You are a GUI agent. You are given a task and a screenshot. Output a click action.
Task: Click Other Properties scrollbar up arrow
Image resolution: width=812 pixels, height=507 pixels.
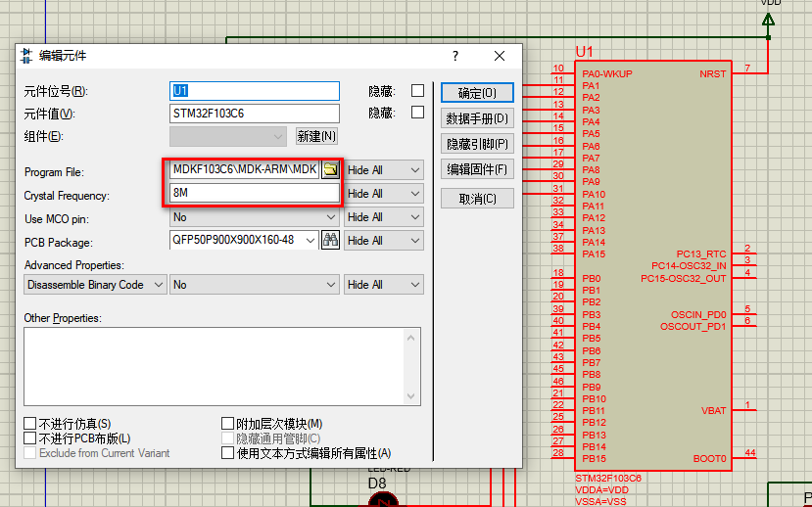(411, 338)
